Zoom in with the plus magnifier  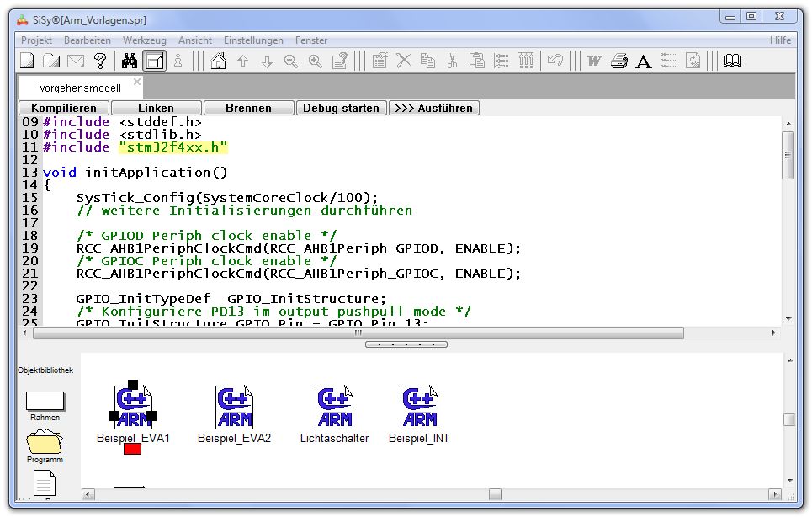click(316, 61)
